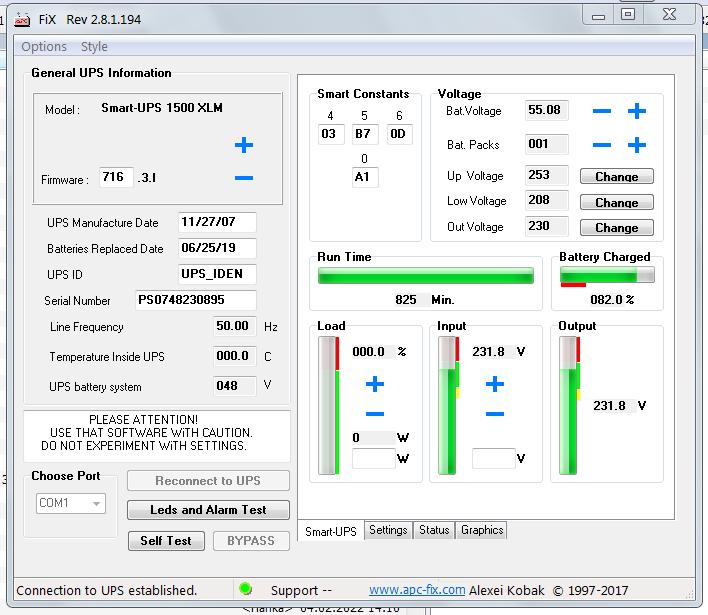Decrease Bat. Packs with the minus icon
Viewport: 708px width, 615px height.
(x=601, y=145)
